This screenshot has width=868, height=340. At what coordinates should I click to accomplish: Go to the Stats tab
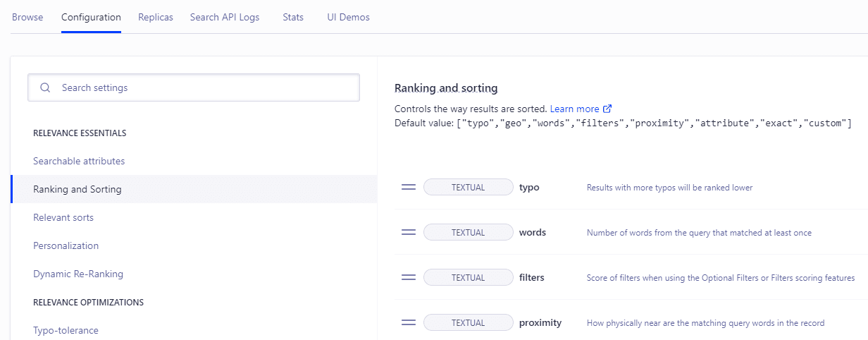293,17
